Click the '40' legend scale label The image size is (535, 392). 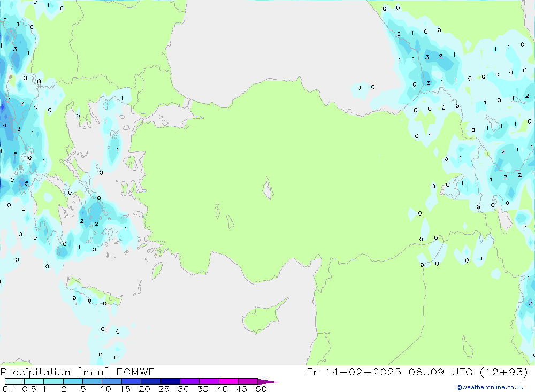[223, 389]
